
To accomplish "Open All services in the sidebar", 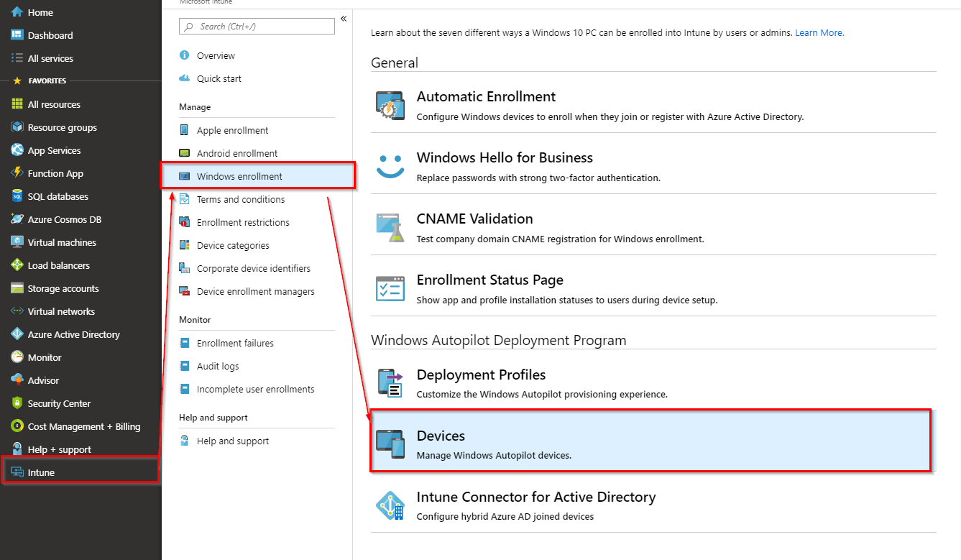I will pos(50,58).
